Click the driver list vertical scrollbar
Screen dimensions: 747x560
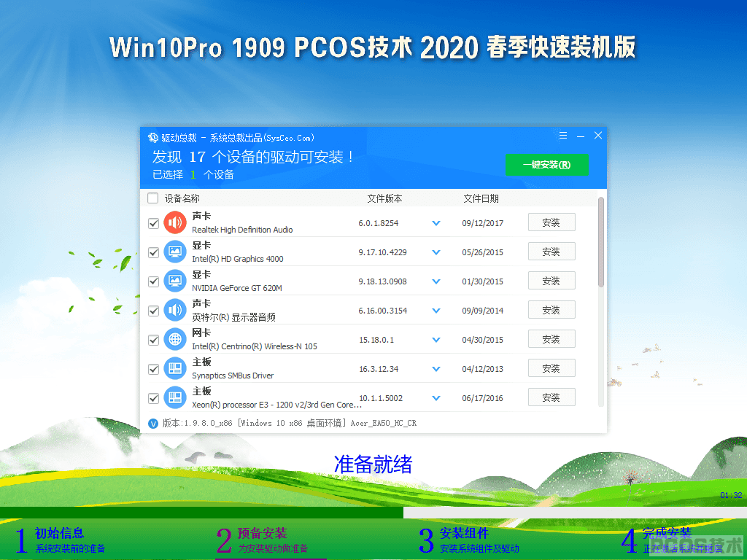[x=601, y=242]
